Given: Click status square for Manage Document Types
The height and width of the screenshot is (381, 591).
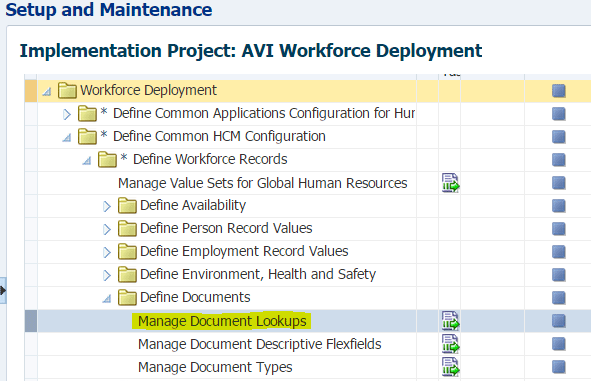Looking at the screenshot, I should coord(559,367).
